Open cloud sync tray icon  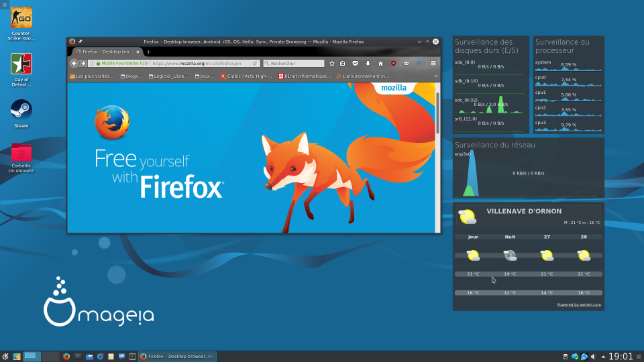[575, 357]
